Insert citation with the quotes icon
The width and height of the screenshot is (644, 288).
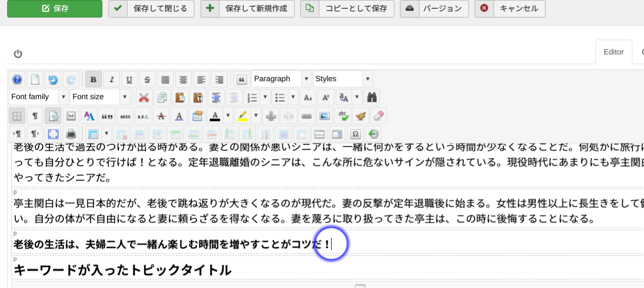[107, 116]
